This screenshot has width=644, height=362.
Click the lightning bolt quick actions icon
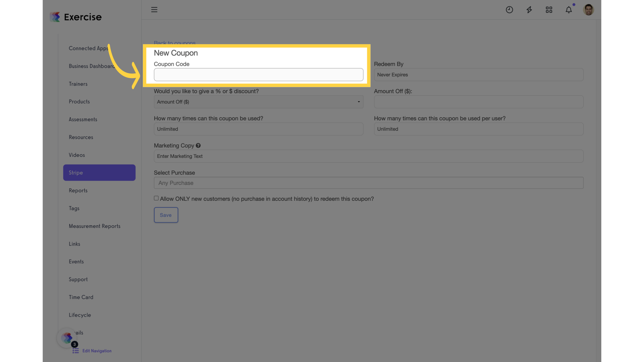coord(529,10)
